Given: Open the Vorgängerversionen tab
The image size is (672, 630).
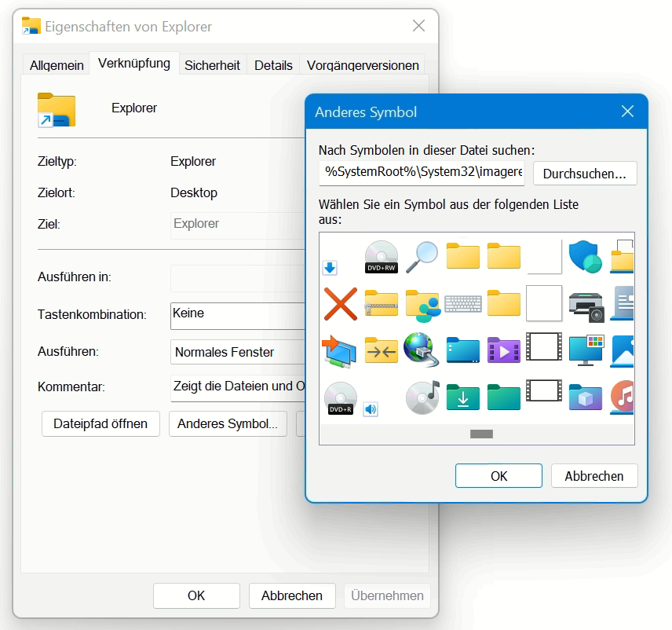Looking at the screenshot, I should pos(362,65).
